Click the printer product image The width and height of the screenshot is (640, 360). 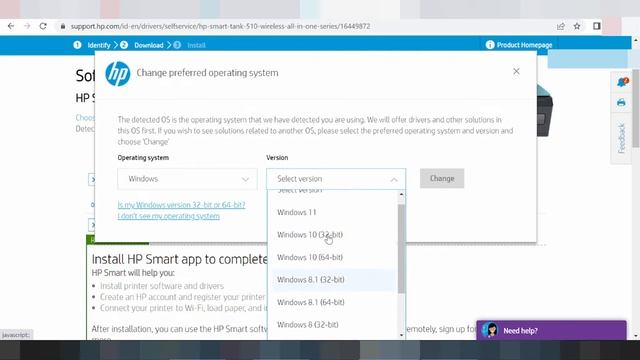[544, 111]
